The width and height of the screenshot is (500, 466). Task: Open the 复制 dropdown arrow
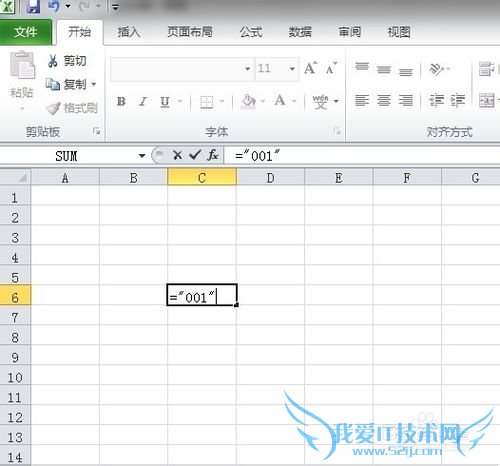coord(94,84)
